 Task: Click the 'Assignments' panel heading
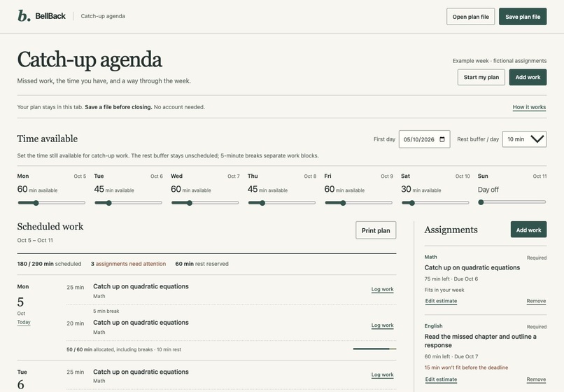pyautogui.click(x=451, y=230)
